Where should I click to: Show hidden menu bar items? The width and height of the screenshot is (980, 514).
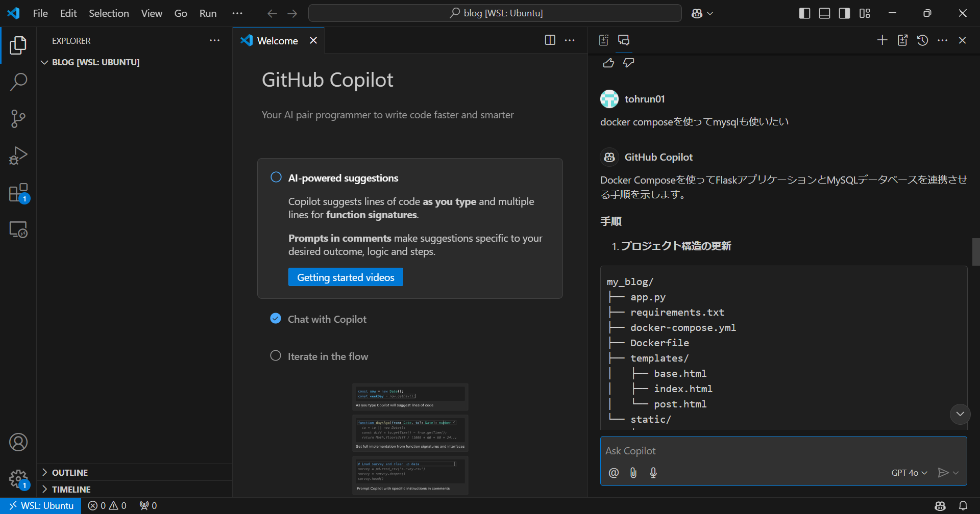(x=237, y=13)
